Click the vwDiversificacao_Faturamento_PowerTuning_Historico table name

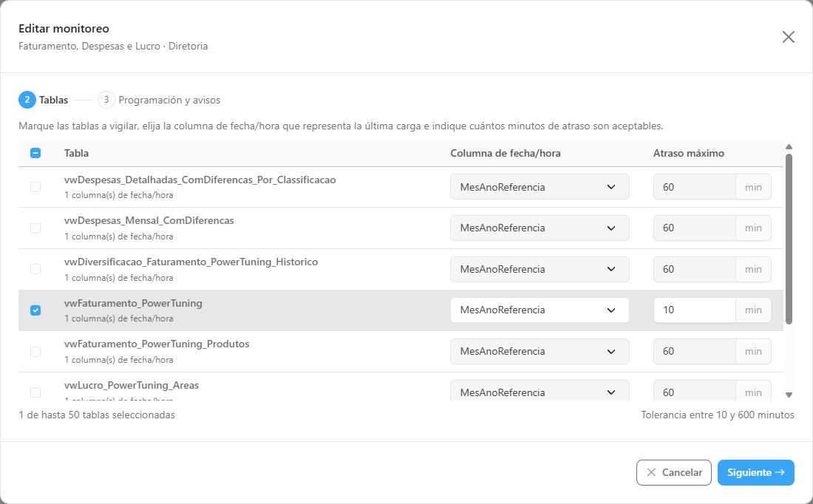pyautogui.click(x=191, y=262)
